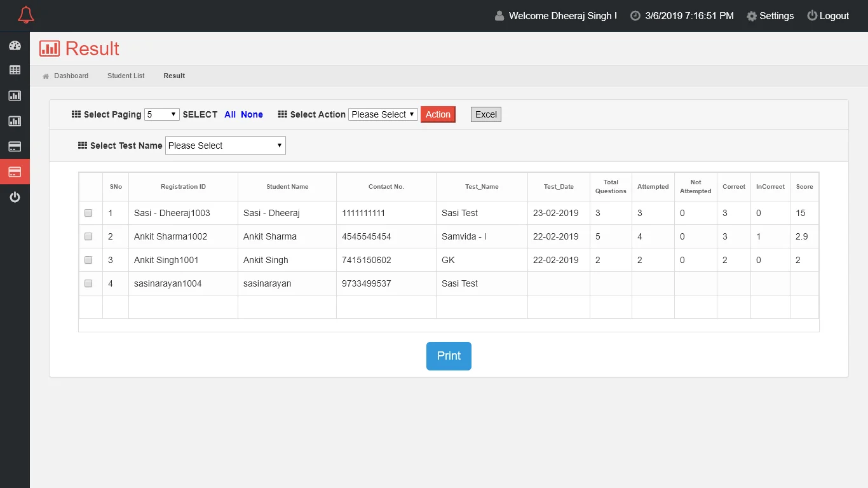Click the blue Print button
The height and width of the screenshot is (488, 868).
click(x=449, y=356)
